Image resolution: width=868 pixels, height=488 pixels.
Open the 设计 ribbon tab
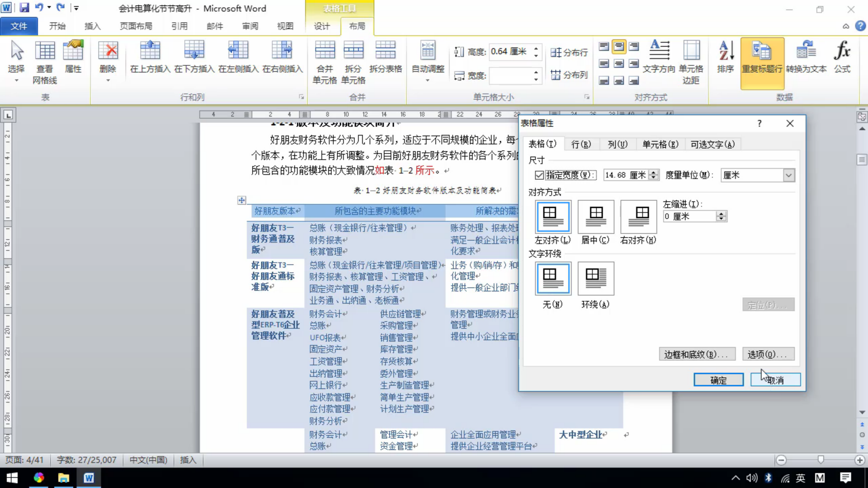coord(322,26)
